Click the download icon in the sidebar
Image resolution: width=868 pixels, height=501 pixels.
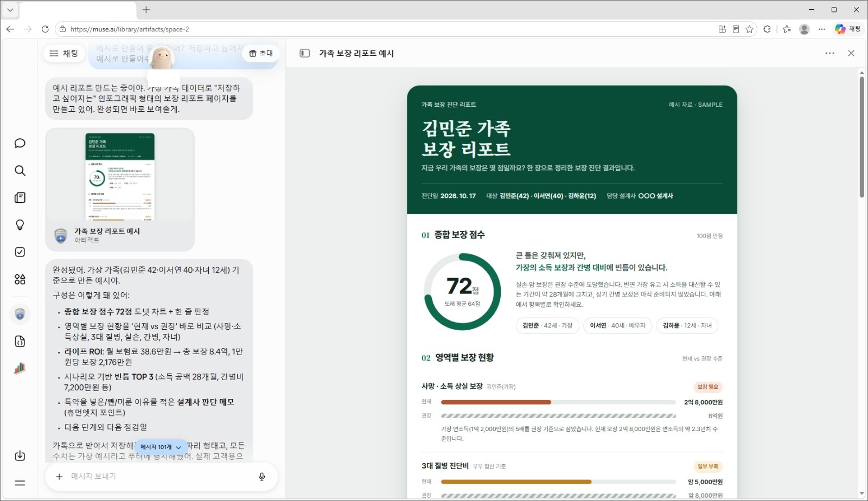point(20,455)
